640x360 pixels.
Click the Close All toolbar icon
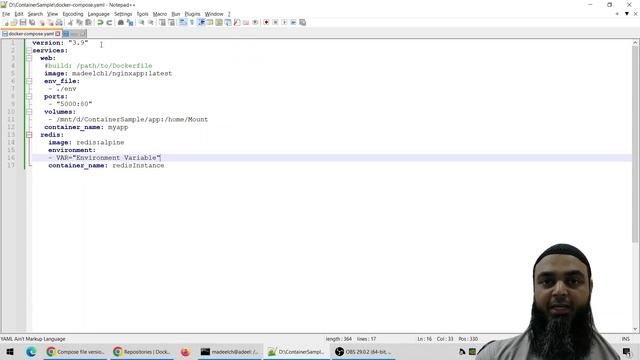pyautogui.click(x=50, y=22)
